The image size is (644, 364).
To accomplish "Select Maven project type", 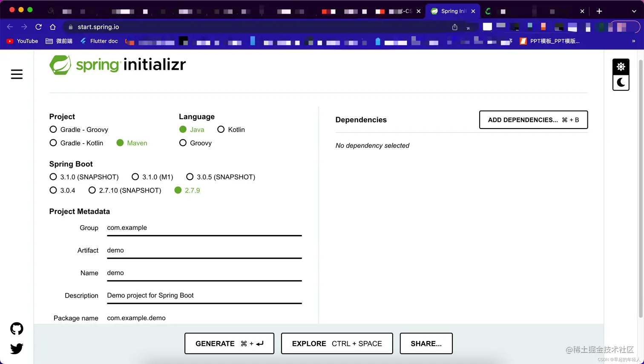I will pos(132,143).
